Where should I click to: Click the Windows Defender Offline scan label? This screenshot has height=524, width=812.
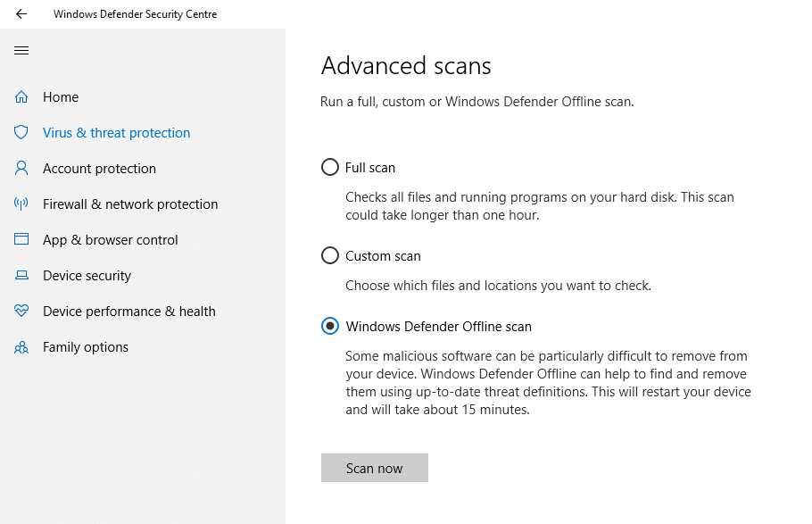click(439, 327)
